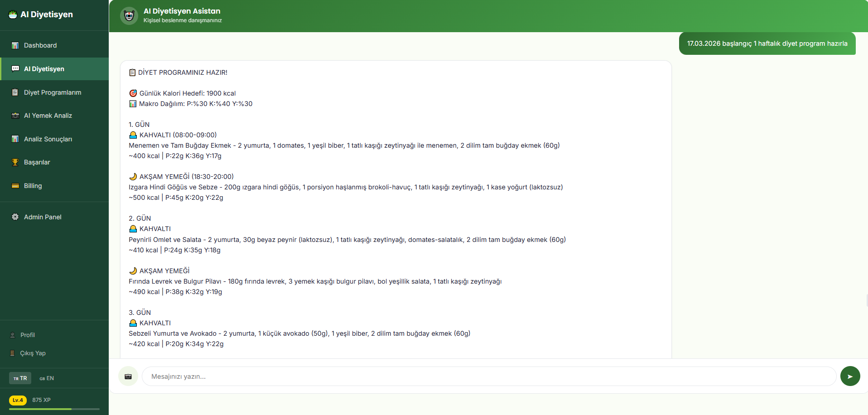868x415 pixels.
Task: Click the notepad icon beside DİYET PROGRAMINIZ HAZIR
Action: coord(132,72)
